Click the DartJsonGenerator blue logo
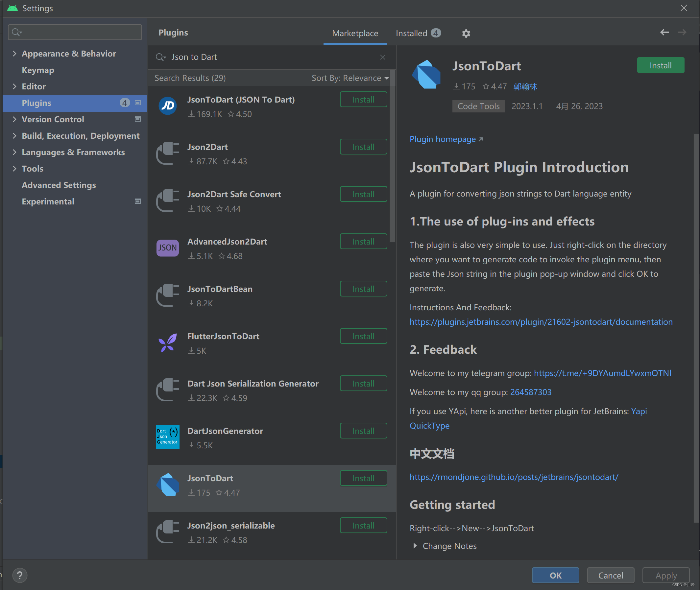This screenshot has height=590, width=700. [x=168, y=437]
